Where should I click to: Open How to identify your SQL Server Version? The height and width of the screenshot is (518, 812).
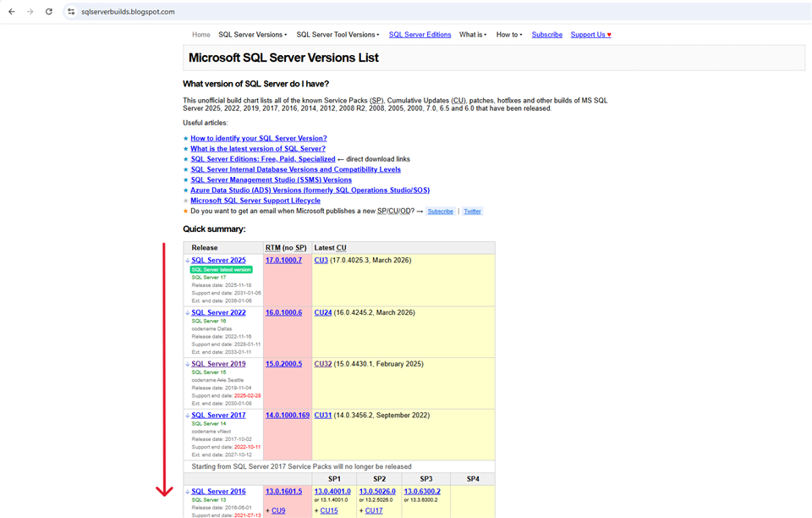point(258,138)
